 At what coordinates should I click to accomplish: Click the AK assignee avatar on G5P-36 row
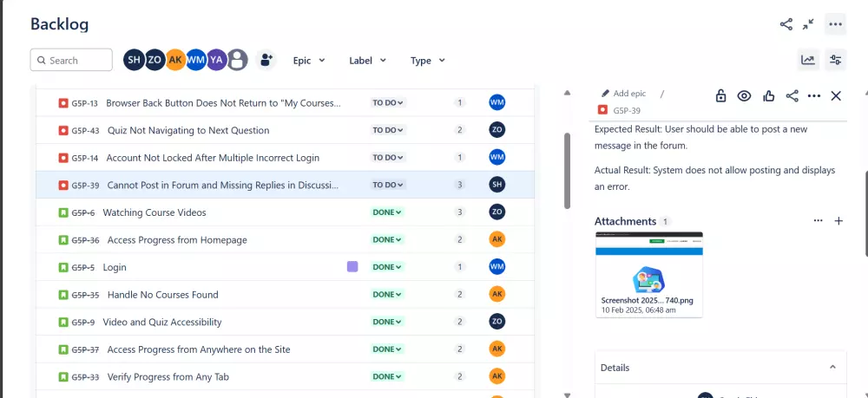pyautogui.click(x=497, y=239)
